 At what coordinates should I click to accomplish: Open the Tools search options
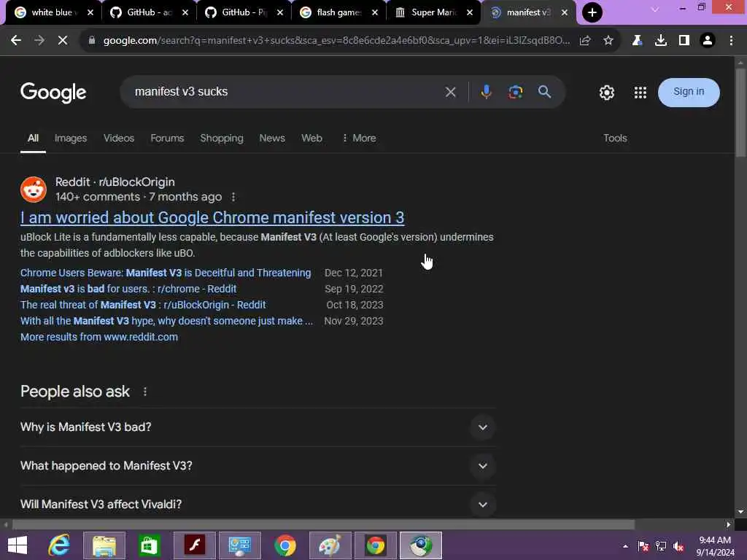coord(615,138)
